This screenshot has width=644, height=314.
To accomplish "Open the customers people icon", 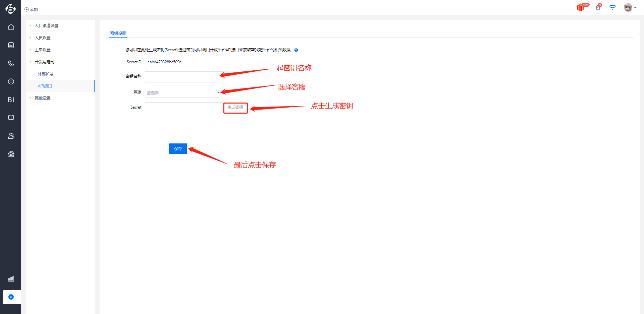I will [11, 136].
